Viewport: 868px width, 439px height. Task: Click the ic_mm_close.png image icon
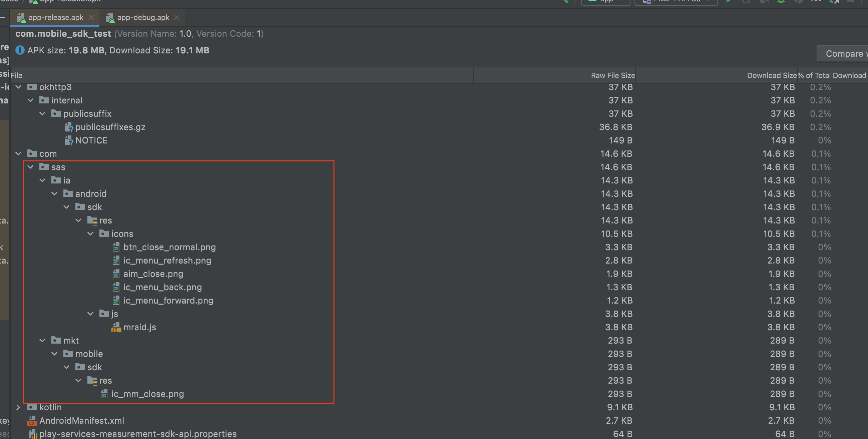click(x=104, y=394)
